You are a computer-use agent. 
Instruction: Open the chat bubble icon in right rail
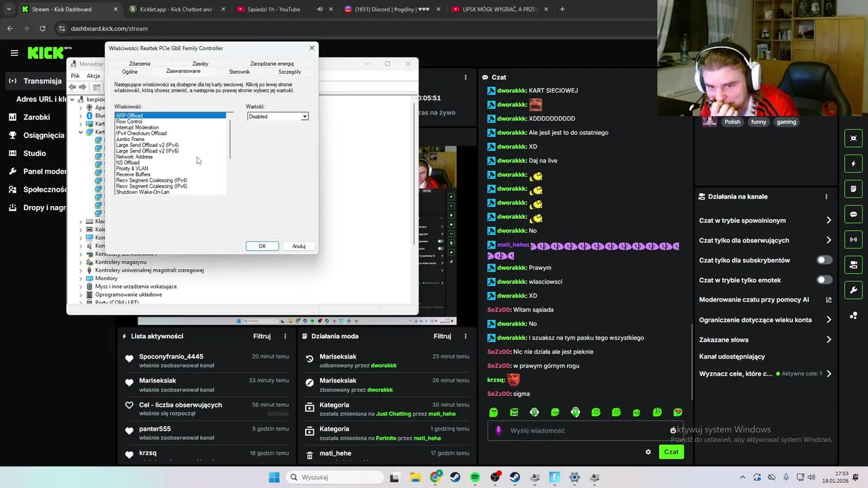pyautogui.click(x=854, y=214)
